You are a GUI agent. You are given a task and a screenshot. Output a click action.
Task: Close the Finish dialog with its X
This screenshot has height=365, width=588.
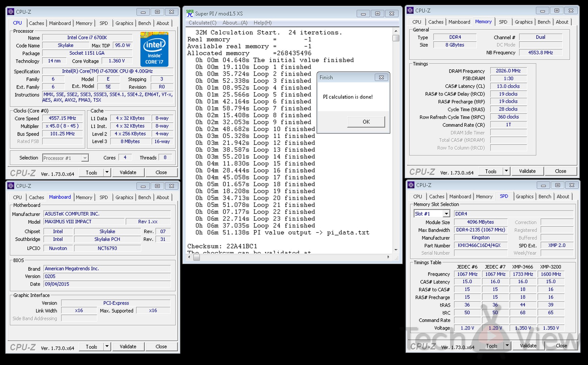(381, 77)
